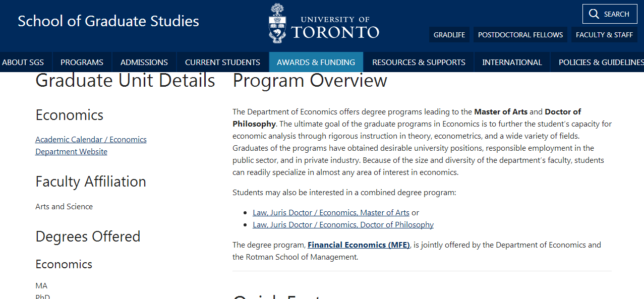644x299 pixels.
Task: Open Law, Juris Doctor / Economics, Doctor of Philosophy
Action: pyautogui.click(x=343, y=225)
